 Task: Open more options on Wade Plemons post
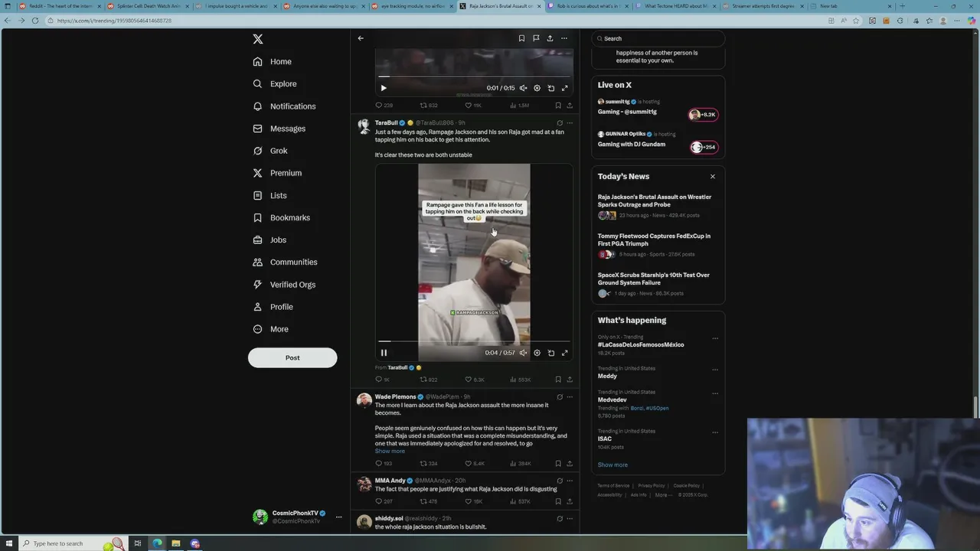click(569, 396)
